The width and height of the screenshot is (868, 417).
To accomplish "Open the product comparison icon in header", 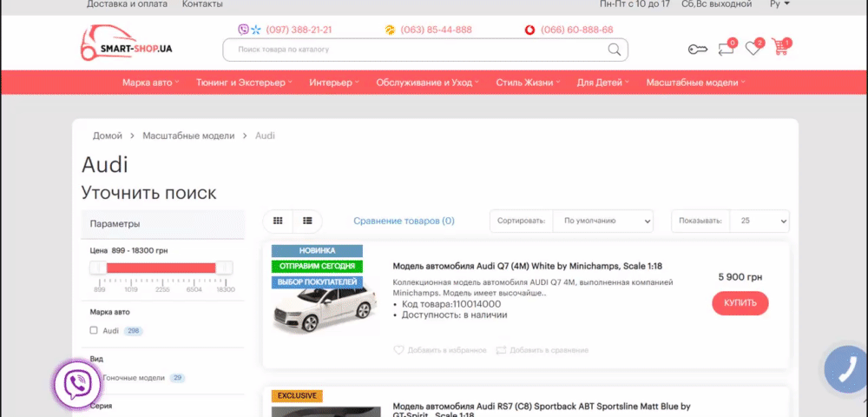I will [x=727, y=48].
